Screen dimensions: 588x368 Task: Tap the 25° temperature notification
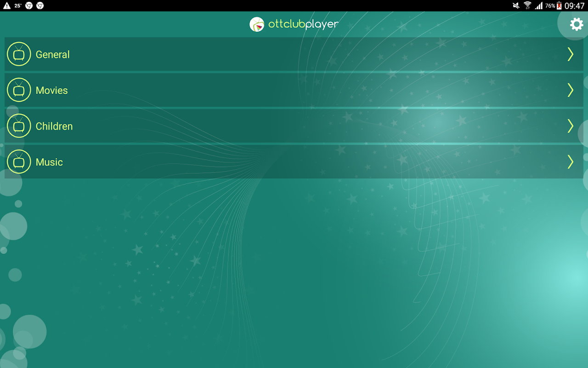(18, 6)
